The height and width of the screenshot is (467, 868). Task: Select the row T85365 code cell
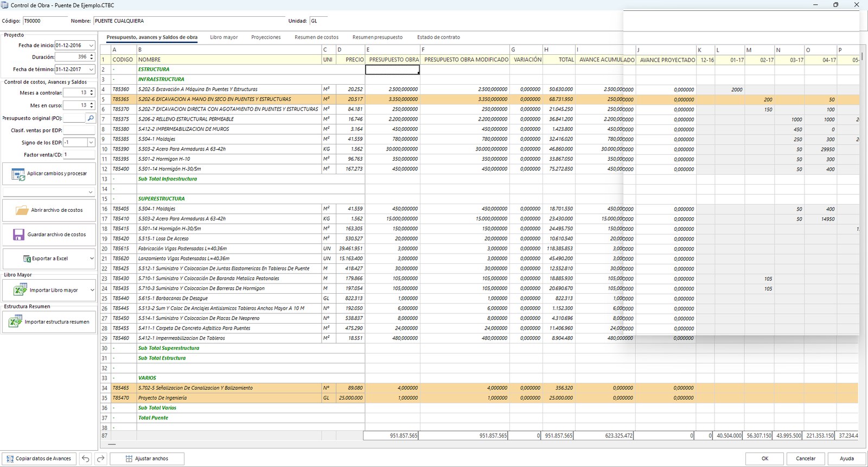coord(124,99)
